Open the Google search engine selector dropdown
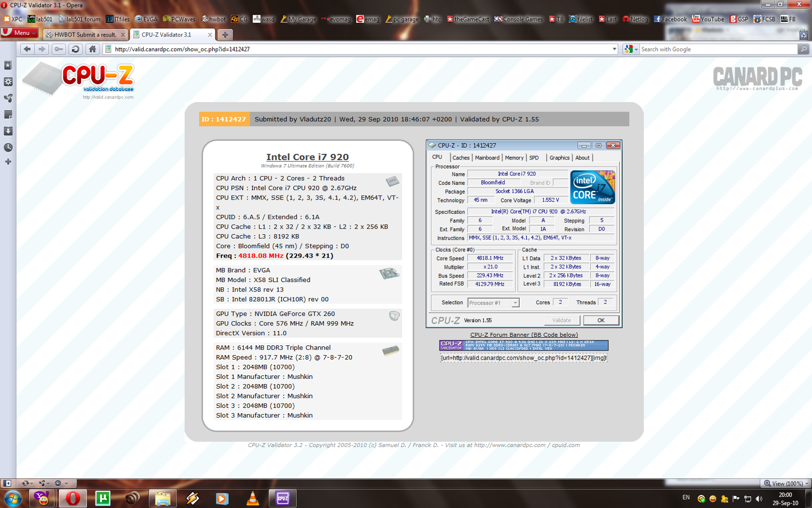The height and width of the screenshot is (508, 812). pos(631,49)
